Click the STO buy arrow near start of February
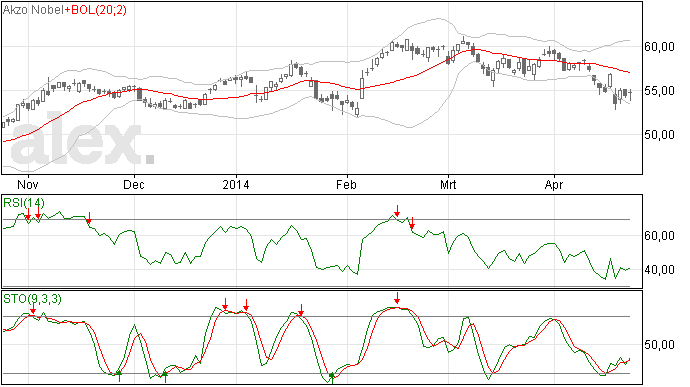The width and height of the screenshot is (690, 387). [332, 378]
